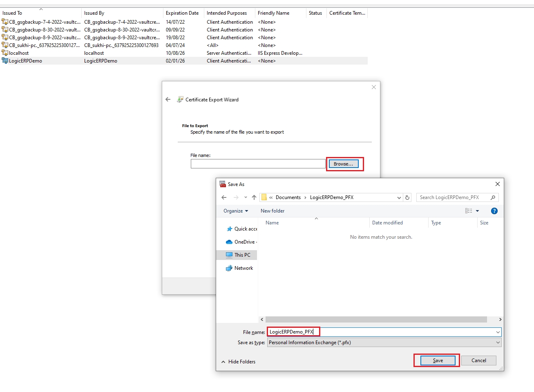Click the wizard back arrow
The image size is (534, 392).
tap(168, 99)
